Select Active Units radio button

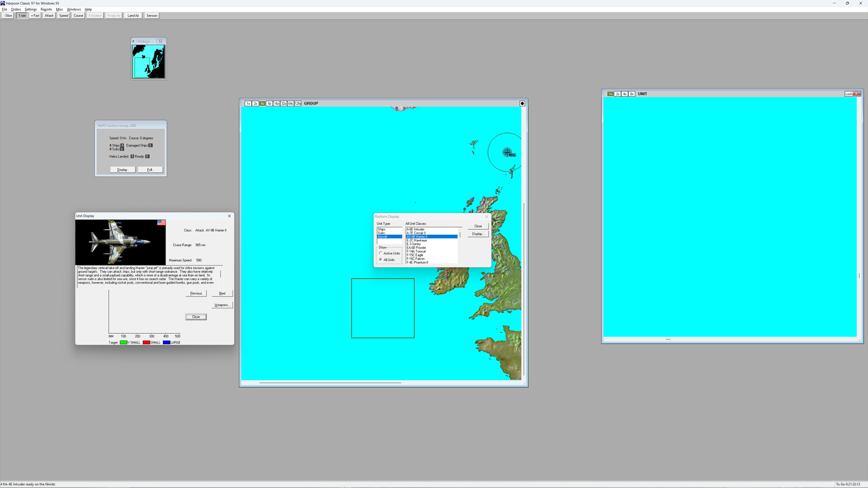[381, 253]
